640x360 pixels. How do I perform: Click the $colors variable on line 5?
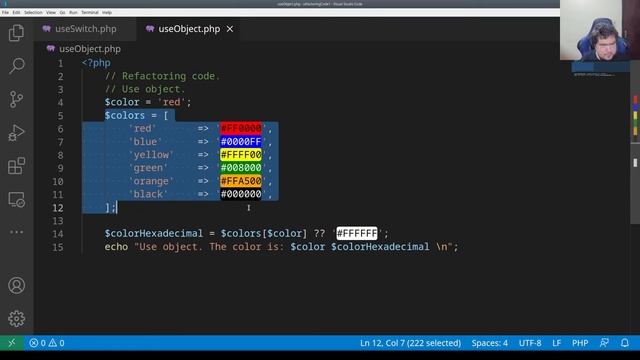click(124, 116)
